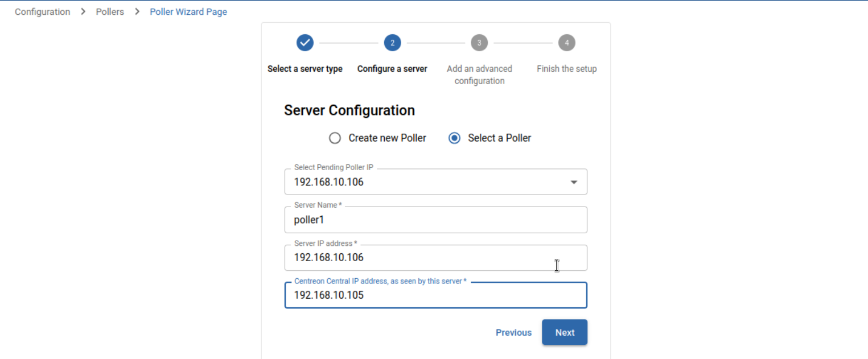Select the 'Select a Poller' radio button
This screenshot has width=868, height=359.
[454, 138]
